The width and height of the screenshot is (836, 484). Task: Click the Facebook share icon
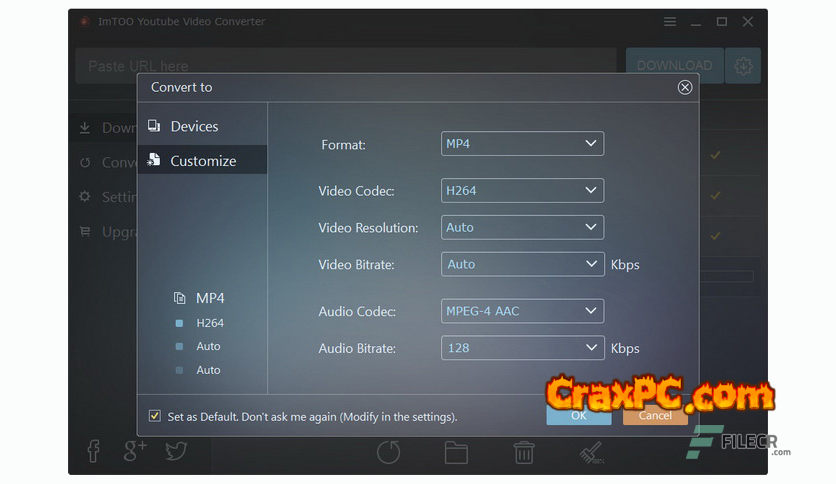(93, 451)
